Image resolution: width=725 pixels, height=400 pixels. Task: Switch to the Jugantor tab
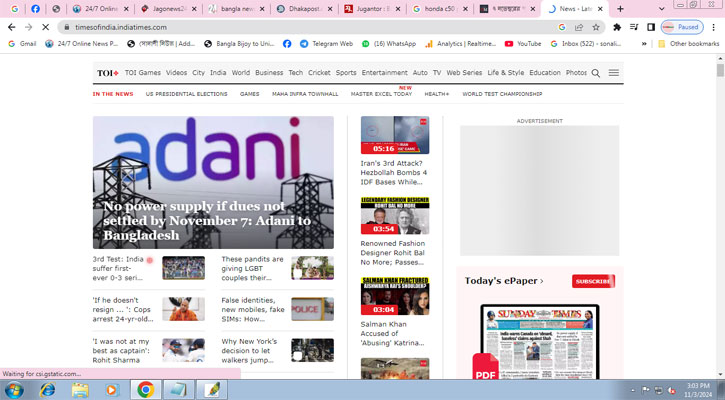(374, 9)
